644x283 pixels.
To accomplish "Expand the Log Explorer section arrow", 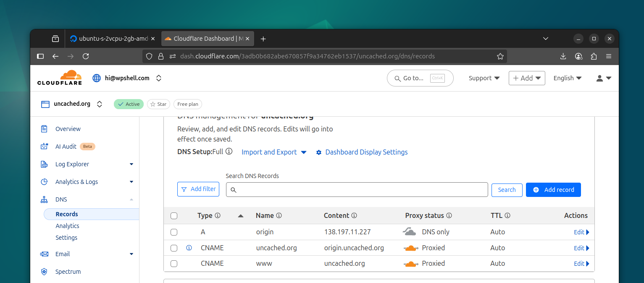I will point(131,164).
